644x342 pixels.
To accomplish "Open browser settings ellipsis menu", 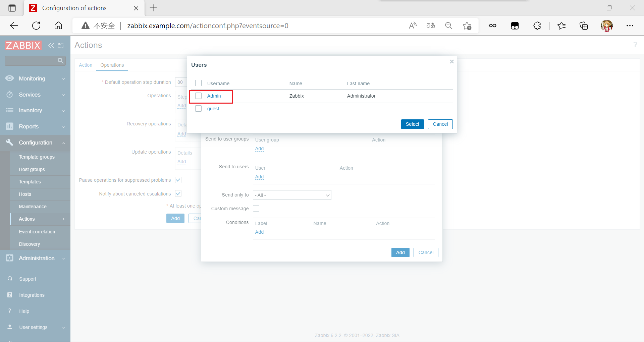I will point(630,25).
